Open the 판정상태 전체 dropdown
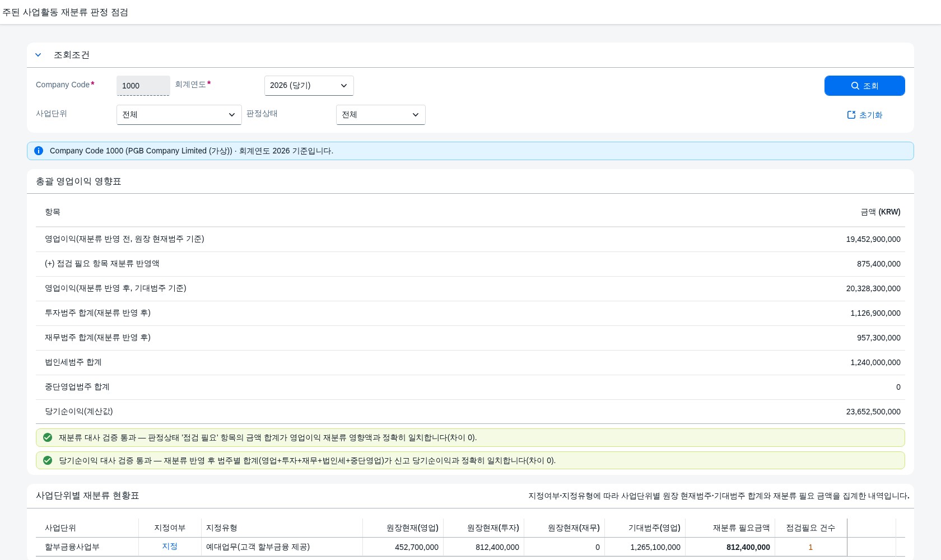 (380, 115)
